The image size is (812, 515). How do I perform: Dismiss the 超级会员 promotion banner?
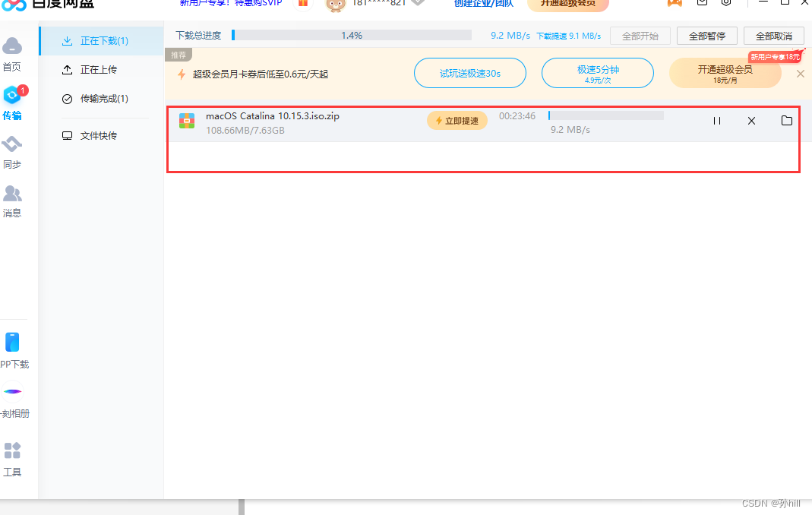tap(800, 74)
